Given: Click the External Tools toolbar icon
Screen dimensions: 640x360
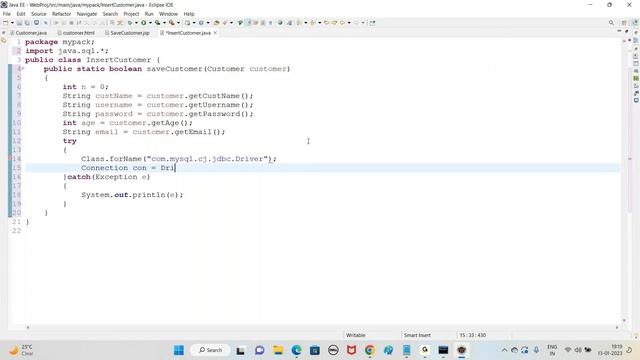Looking at the screenshot, I should [x=172, y=23].
